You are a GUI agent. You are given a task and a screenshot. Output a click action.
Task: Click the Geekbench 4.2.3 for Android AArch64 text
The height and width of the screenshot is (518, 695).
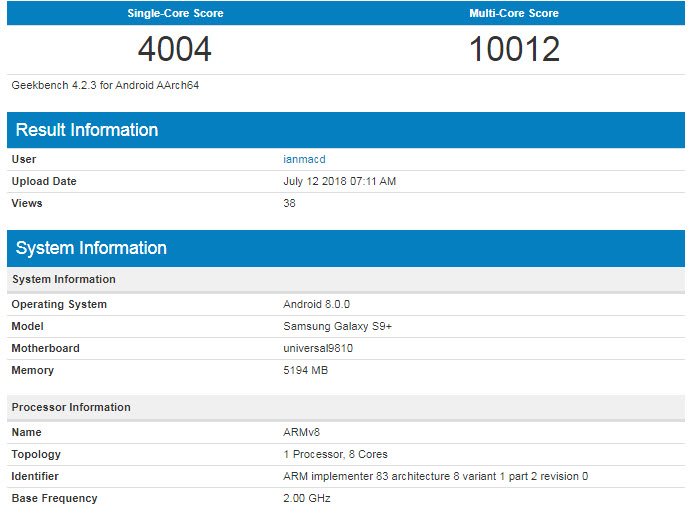[105, 85]
